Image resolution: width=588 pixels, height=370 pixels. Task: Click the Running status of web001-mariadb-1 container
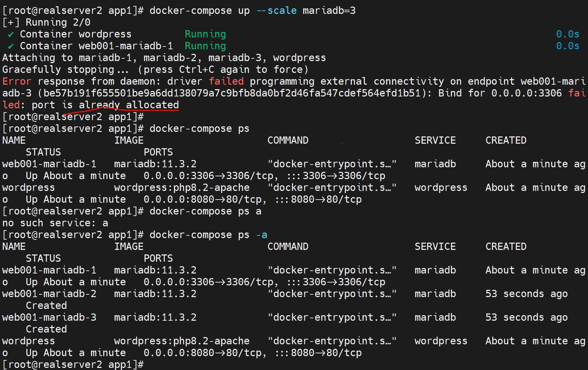(205, 46)
